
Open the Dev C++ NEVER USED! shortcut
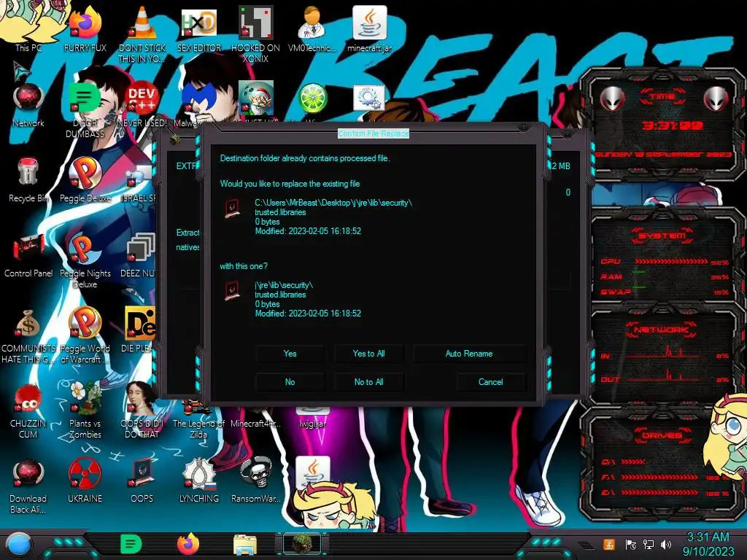pyautogui.click(x=142, y=105)
